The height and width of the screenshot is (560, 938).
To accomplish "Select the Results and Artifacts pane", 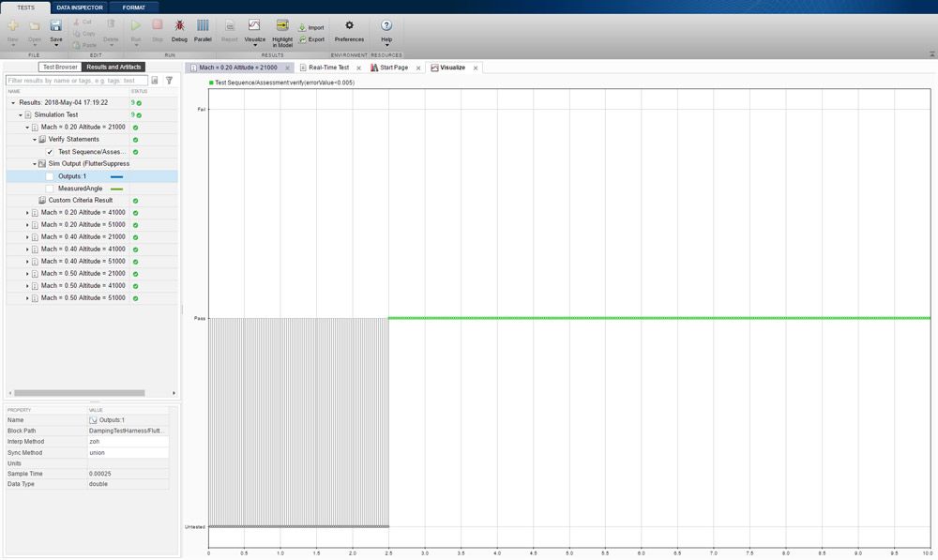I will point(113,67).
